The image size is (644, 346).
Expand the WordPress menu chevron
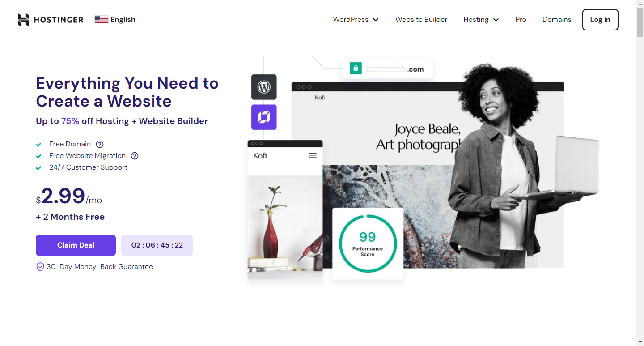pyautogui.click(x=376, y=20)
